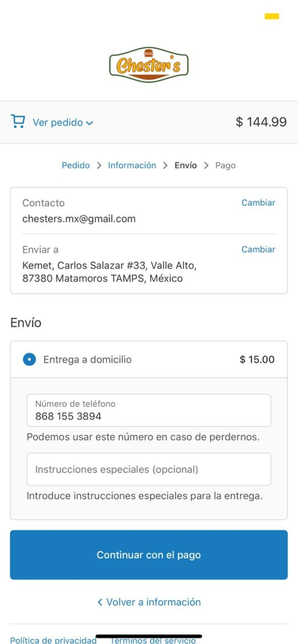Click the dropdown arrow next to Ver pedido

point(90,123)
